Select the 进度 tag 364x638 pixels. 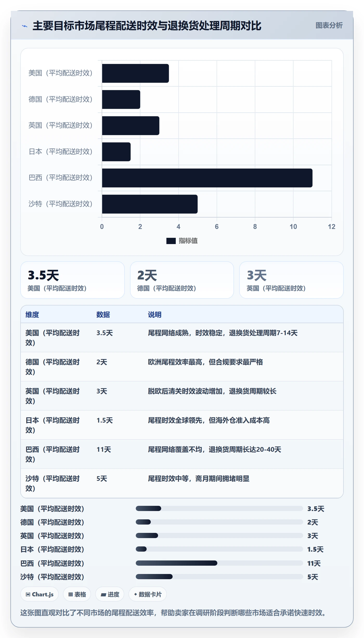coord(110,594)
